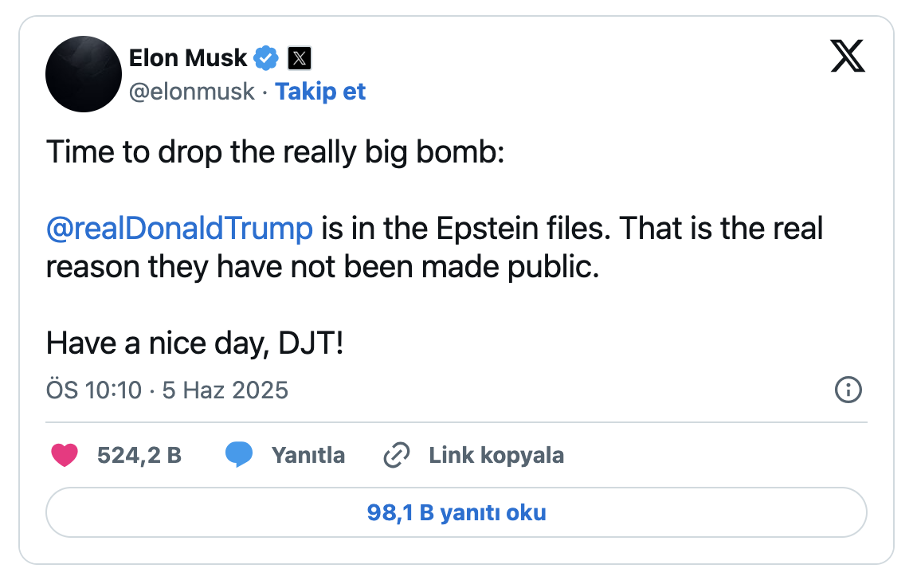Click the X logo in the corner
This screenshot has height=588, width=913.
848,57
